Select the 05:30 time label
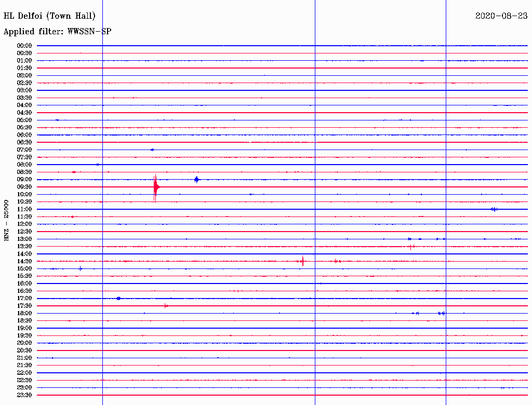This screenshot has width=532, height=405. (24, 127)
